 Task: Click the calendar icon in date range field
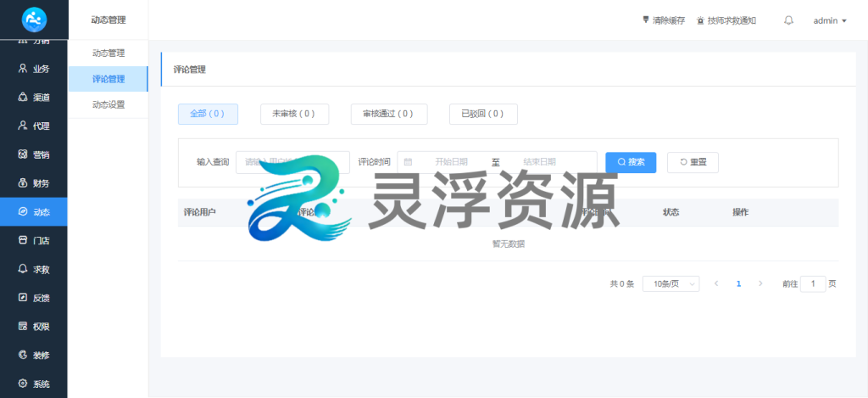click(408, 162)
